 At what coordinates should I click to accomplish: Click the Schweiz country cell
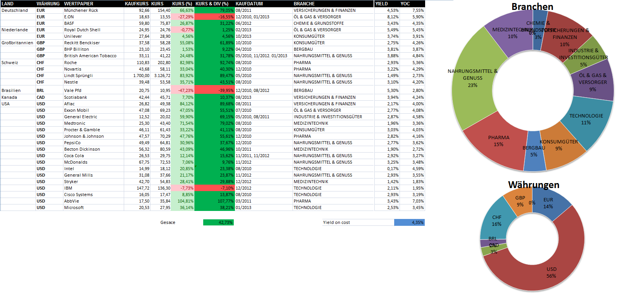pyautogui.click(x=18, y=63)
